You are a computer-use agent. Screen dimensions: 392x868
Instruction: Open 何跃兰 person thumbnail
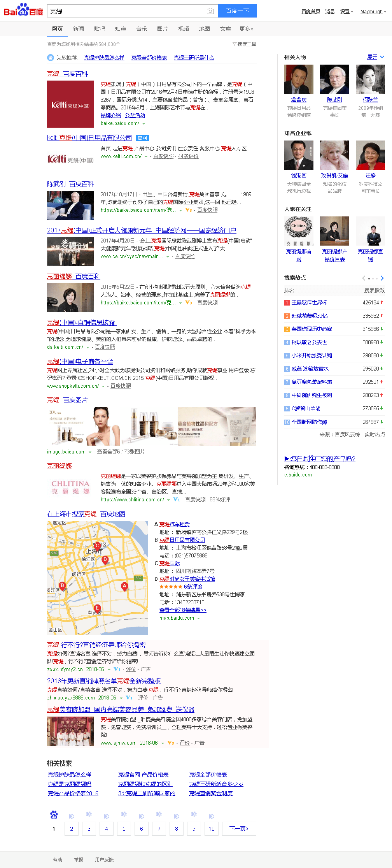(370, 79)
